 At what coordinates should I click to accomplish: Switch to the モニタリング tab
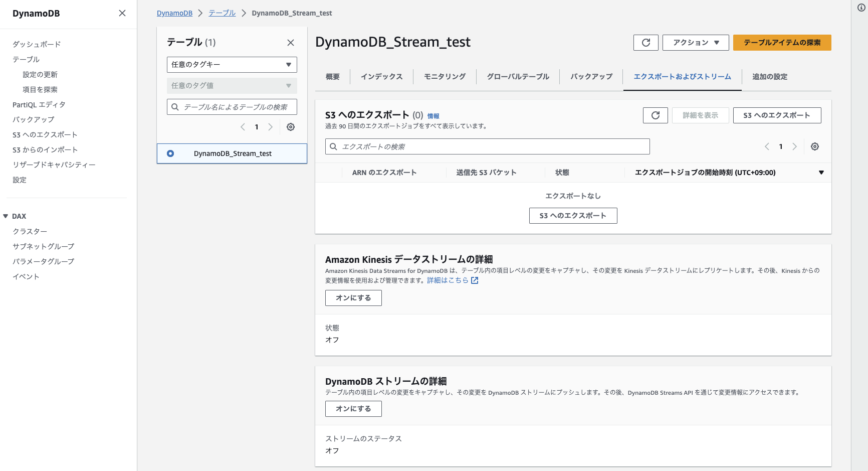[444, 76]
